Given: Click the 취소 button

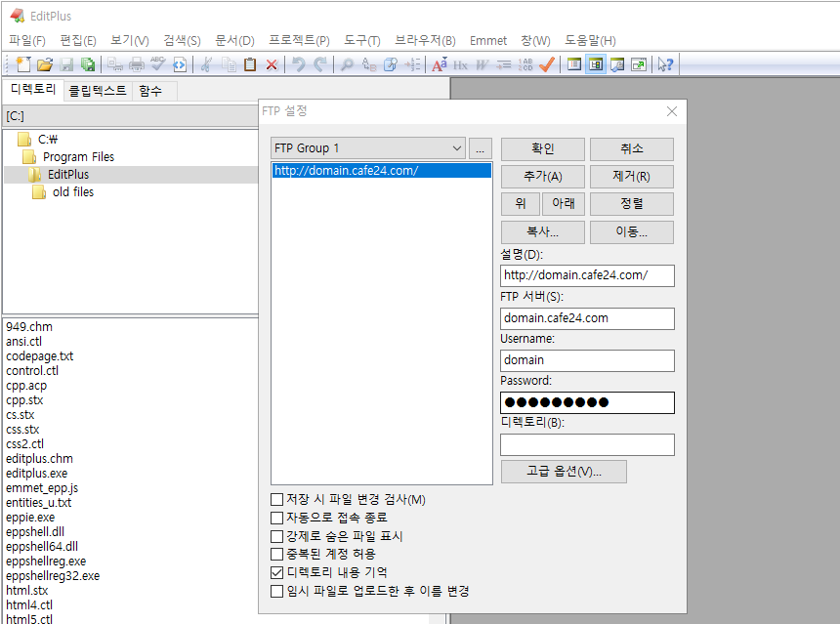Looking at the screenshot, I should click(632, 148).
